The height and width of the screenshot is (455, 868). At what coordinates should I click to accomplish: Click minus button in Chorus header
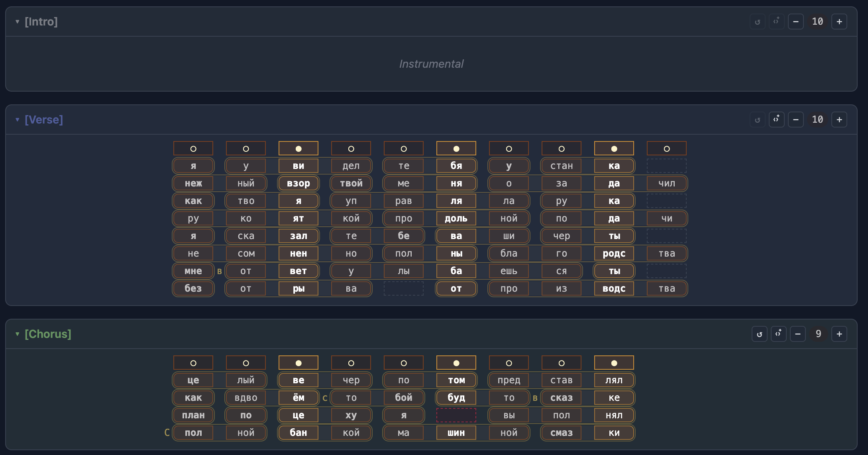tap(798, 334)
